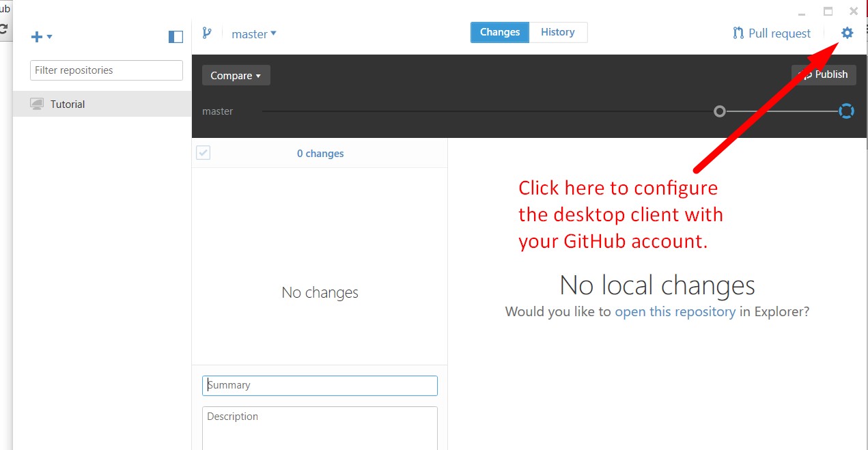This screenshot has width=868, height=450.
Task: Toggle the repository sidebar panel icon
Action: (176, 37)
